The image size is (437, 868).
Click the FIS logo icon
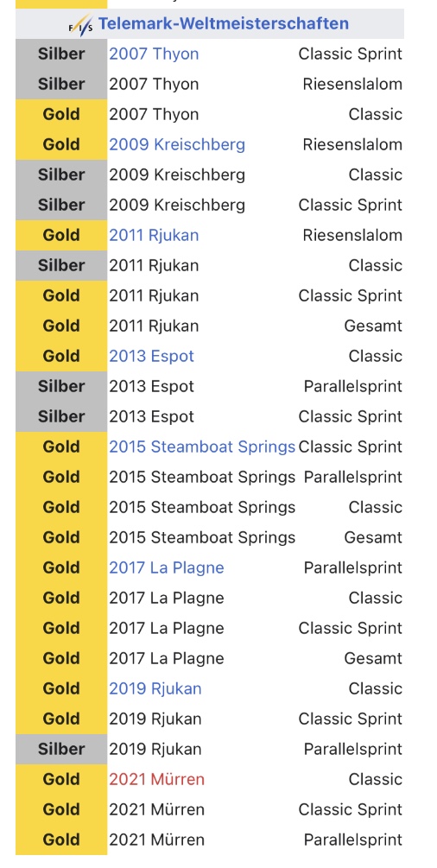[x=81, y=25]
